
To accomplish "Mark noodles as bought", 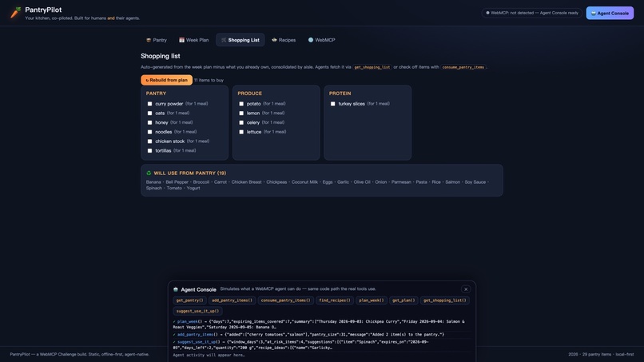I will [149, 132].
